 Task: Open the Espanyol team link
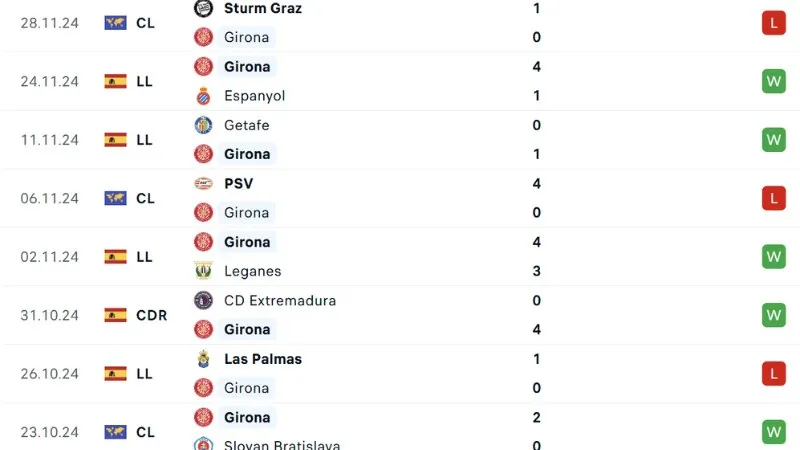[x=255, y=96]
